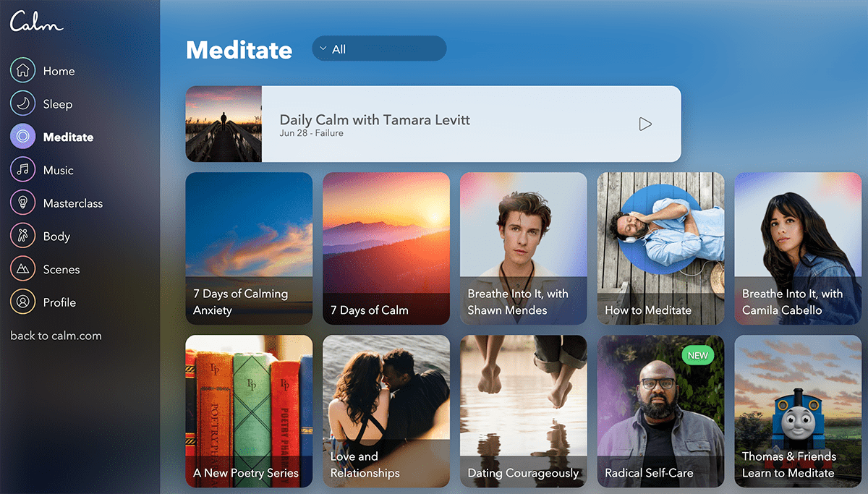The width and height of the screenshot is (868, 494).
Task: Click the Sleep moon icon
Action: point(23,104)
